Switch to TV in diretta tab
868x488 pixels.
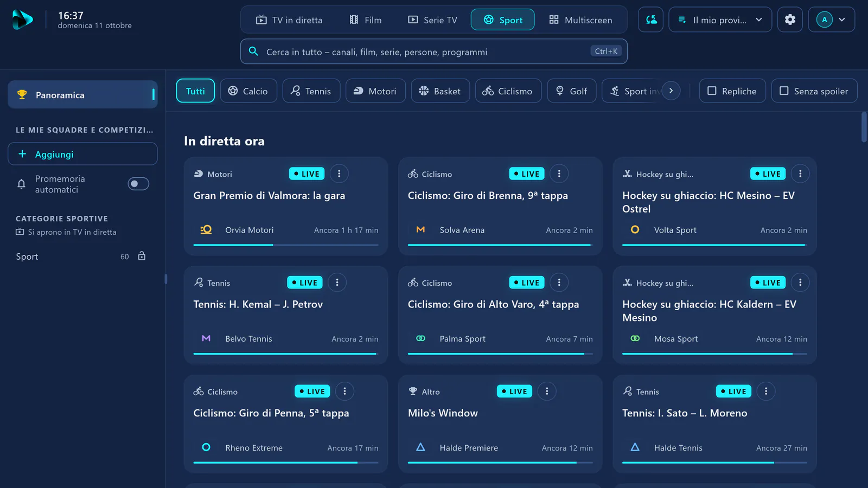click(x=289, y=20)
